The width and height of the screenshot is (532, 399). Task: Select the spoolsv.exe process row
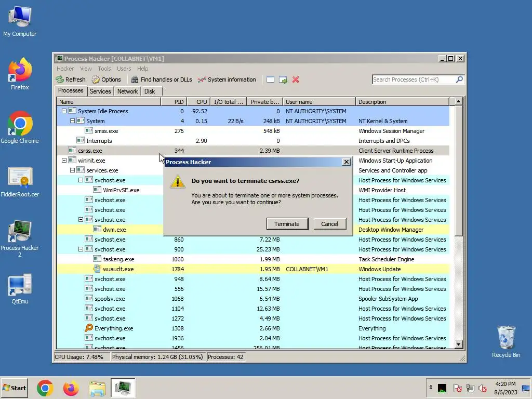tap(253, 299)
